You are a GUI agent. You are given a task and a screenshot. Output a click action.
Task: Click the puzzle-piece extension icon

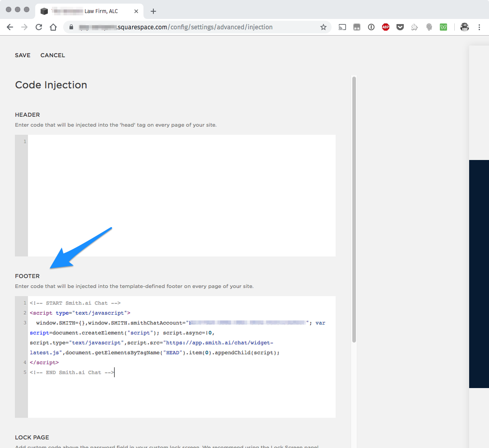(414, 27)
